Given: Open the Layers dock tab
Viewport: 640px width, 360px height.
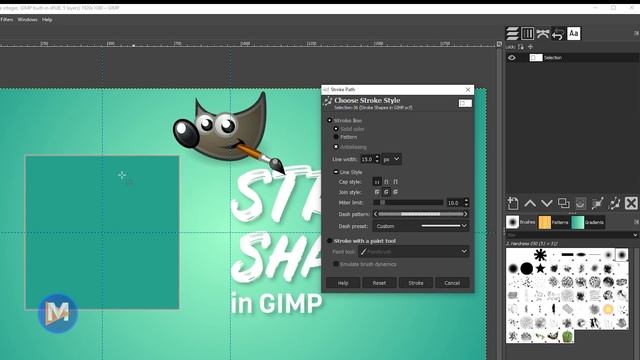Looking at the screenshot, I should [512, 33].
